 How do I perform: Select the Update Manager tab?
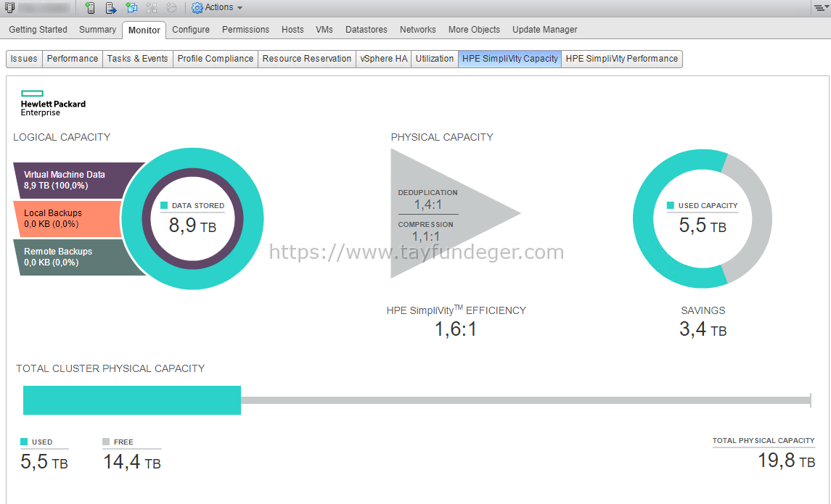pos(545,30)
